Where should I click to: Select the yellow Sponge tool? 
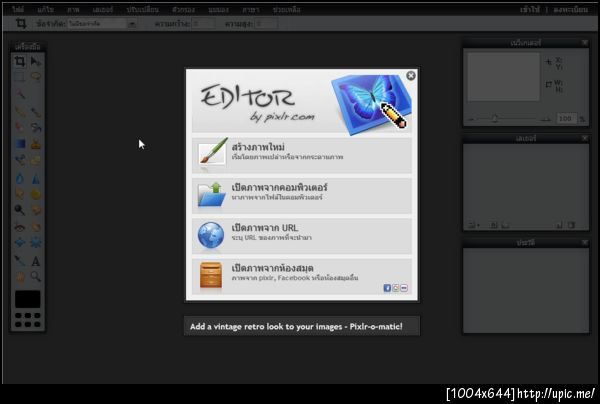point(36,194)
